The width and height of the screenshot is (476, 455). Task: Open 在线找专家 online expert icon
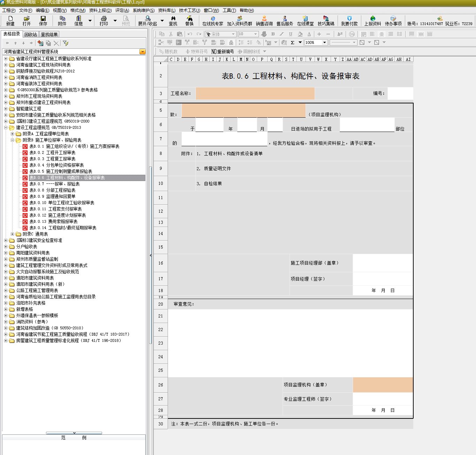213,21
